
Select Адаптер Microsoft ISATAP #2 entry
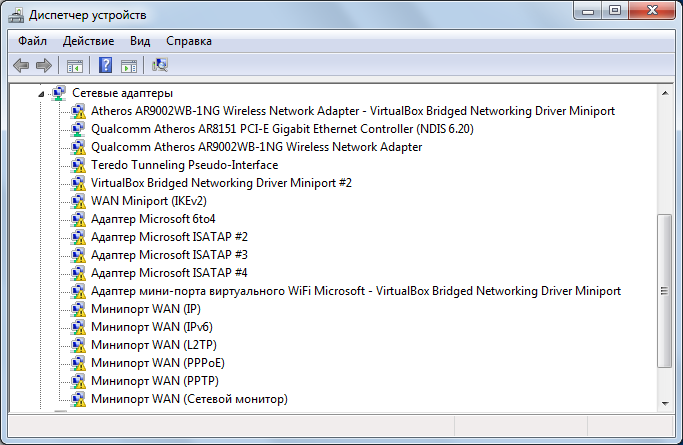click(x=169, y=237)
